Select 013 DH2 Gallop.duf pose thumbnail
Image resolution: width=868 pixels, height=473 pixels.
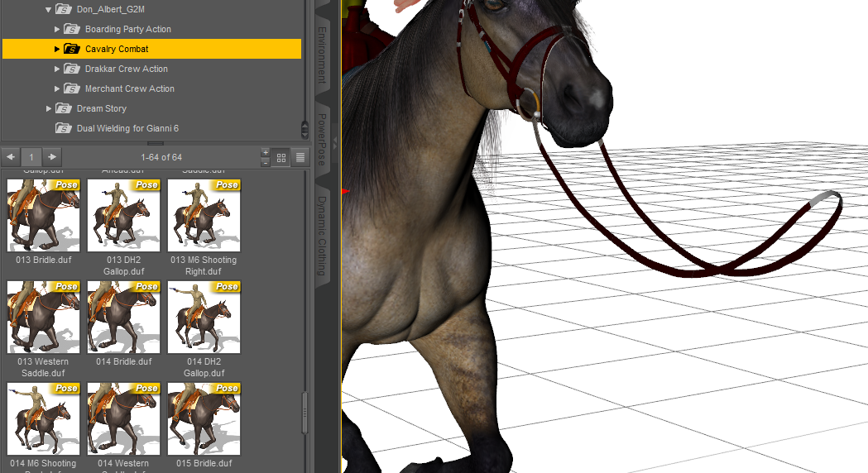click(123, 216)
